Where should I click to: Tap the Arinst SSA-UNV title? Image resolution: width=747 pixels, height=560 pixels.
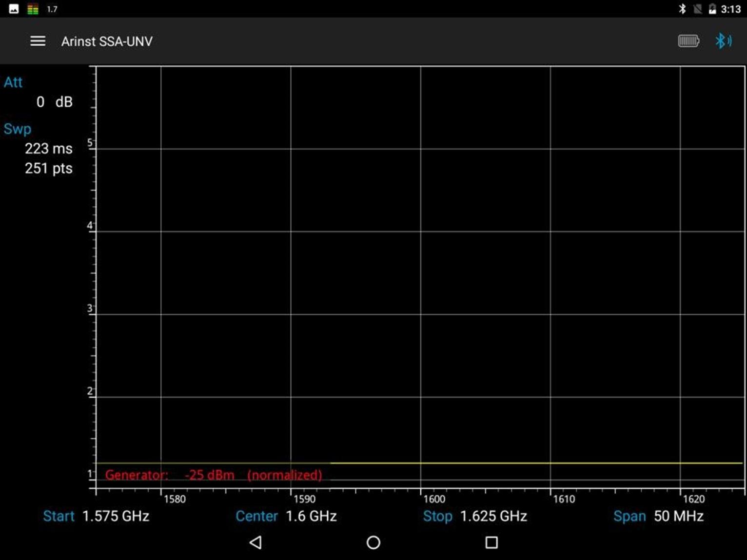(107, 41)
